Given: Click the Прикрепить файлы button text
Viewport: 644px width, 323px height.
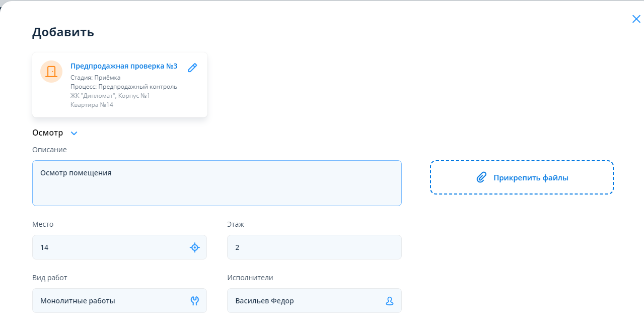Looking at the screenshot, I should coord(531,178).
